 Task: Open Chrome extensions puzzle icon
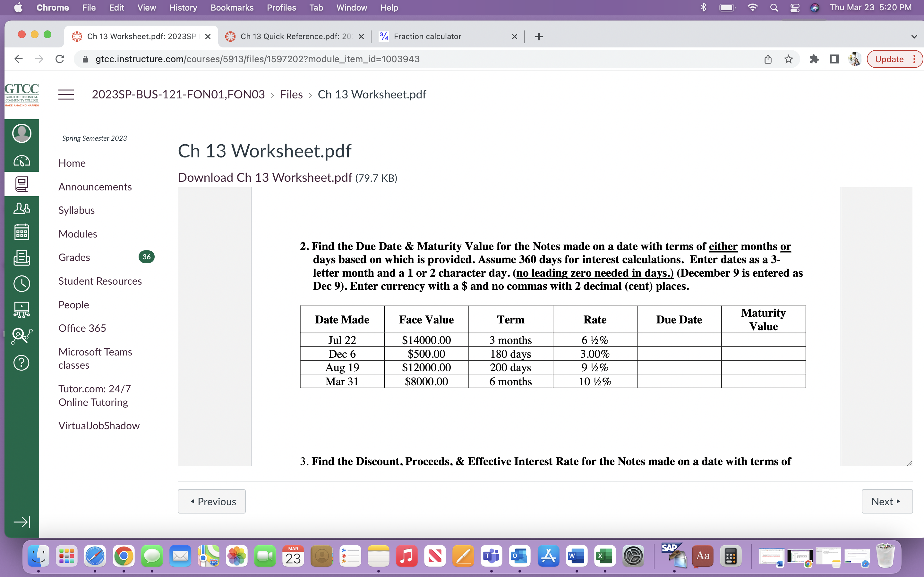(x=814, y=59)
